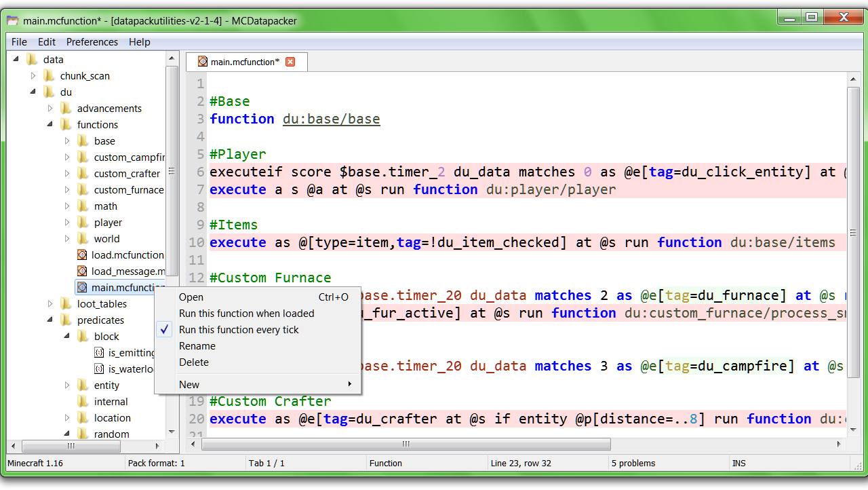Click the main.mcfunction red file icon in sidebar
Image resolution: width=868 pixels, height=490 pixels.
81,287
